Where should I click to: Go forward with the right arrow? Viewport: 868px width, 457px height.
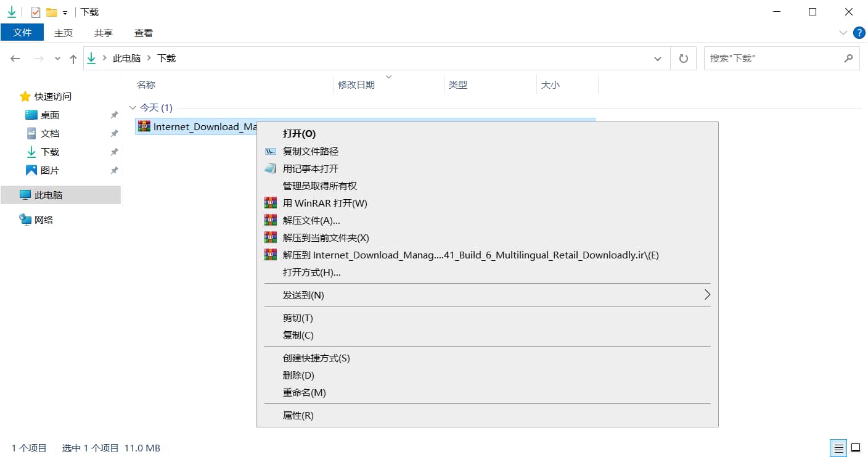[x=38, y=59]
